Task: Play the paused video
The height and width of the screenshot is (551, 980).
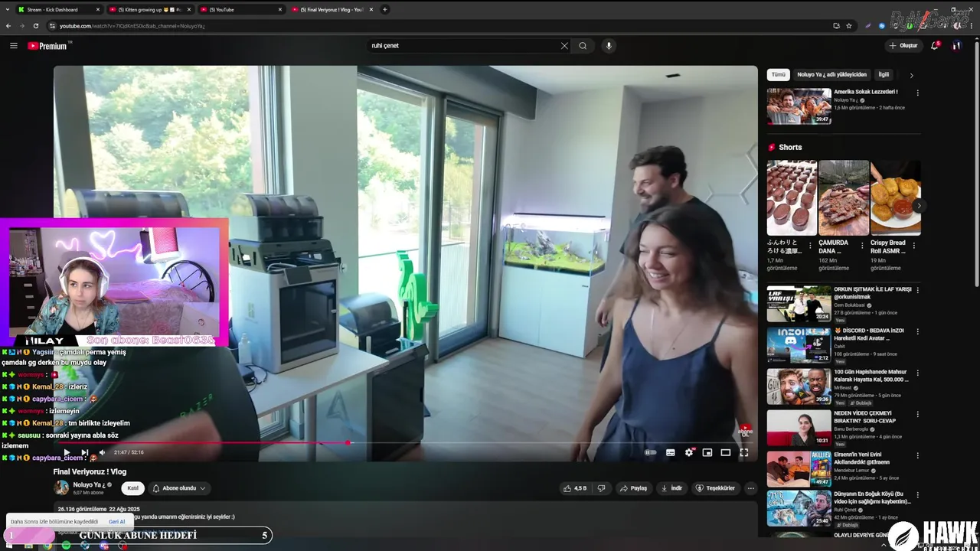Action: (x=67, y=452)
